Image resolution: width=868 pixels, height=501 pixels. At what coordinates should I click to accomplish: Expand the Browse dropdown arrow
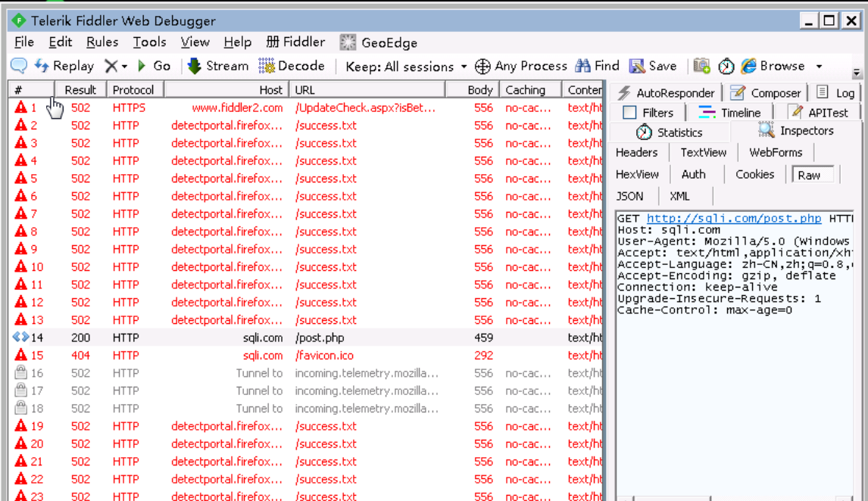click(819, 67)
